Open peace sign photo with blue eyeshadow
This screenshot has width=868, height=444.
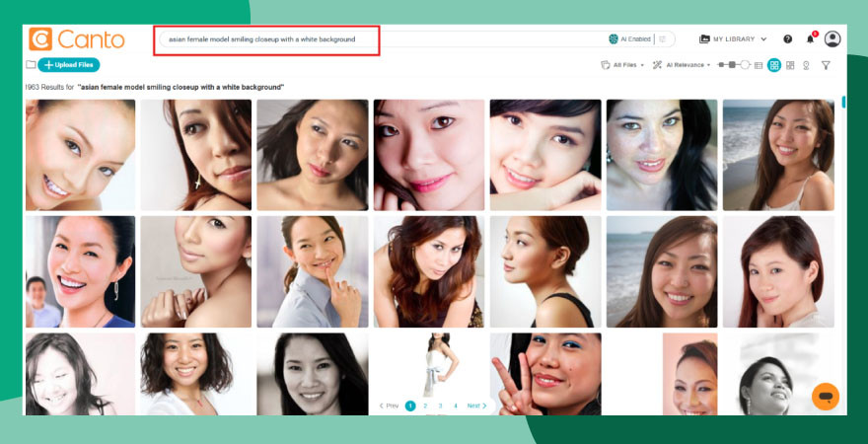pyautogui.click(x=545, y=374)
